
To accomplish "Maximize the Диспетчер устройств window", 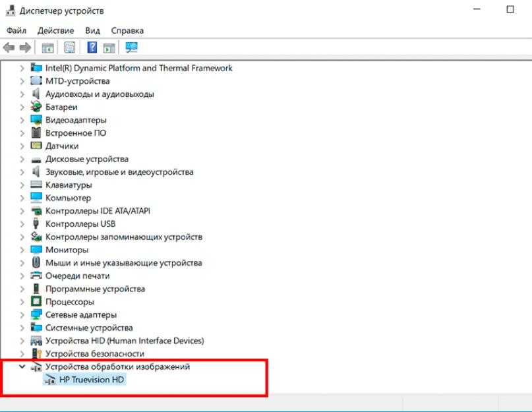I will coord(510,9).
